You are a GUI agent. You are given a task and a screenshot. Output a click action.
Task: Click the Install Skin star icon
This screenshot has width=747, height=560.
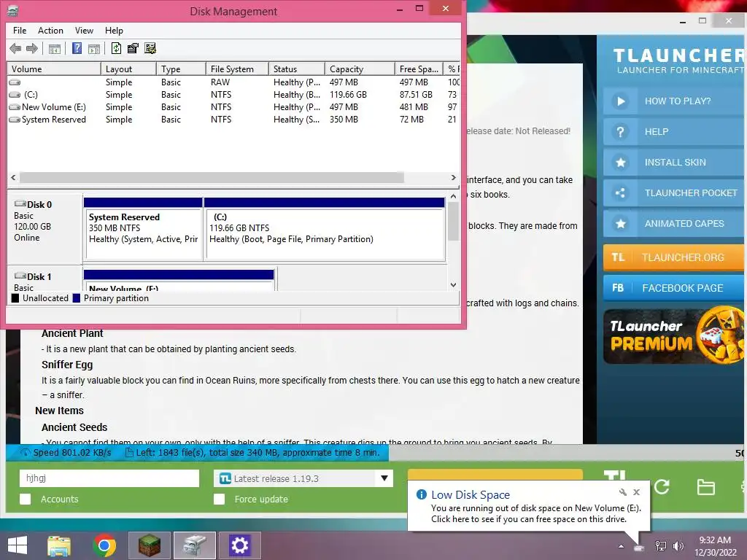click(x=620, y=163)
